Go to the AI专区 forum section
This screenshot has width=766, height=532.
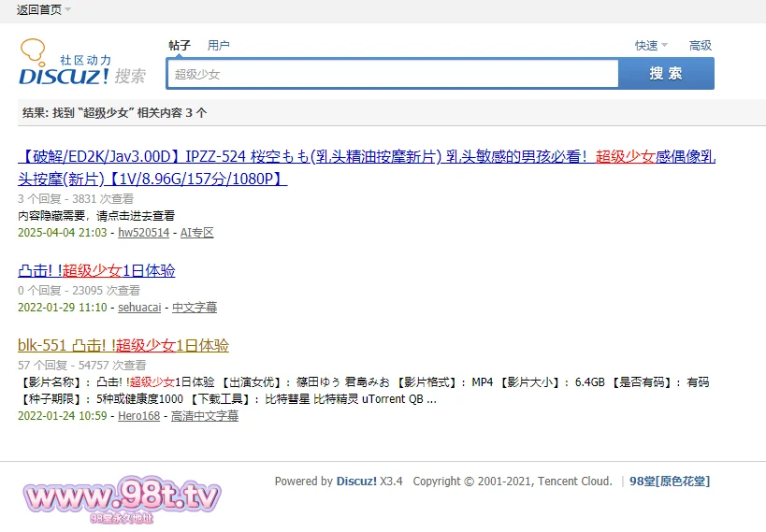tap(196, 233)
